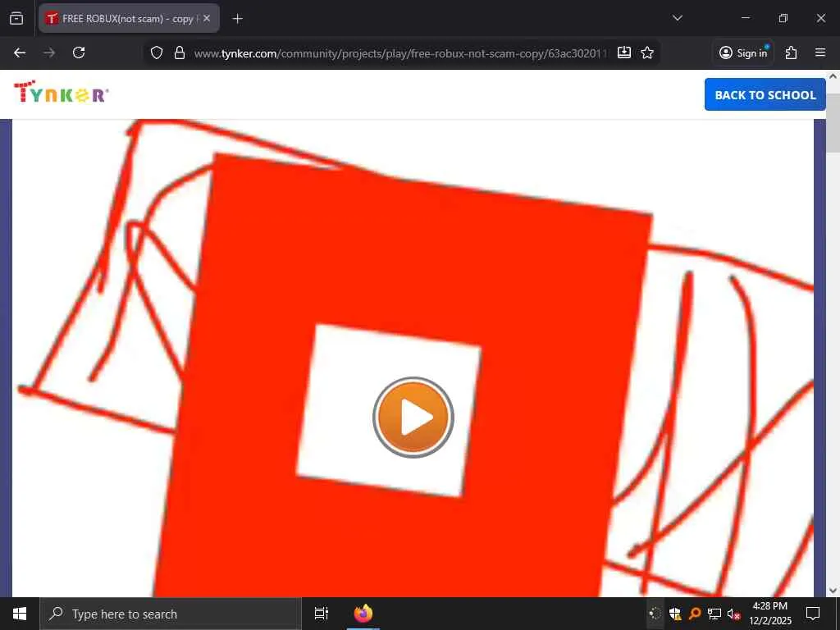
Task: Click the browser forward arrow
Action: coord(49,52)
